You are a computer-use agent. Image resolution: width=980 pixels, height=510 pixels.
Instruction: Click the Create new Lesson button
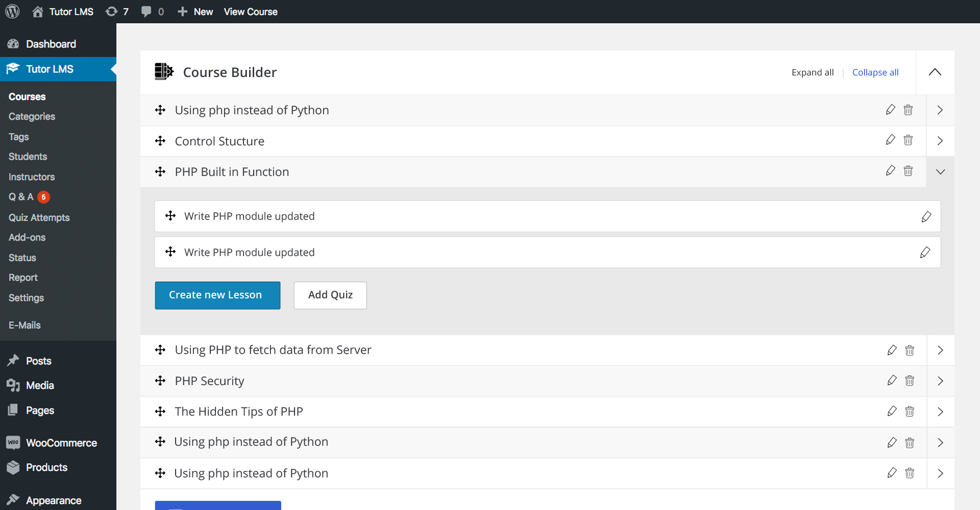[x=217, y=295]
